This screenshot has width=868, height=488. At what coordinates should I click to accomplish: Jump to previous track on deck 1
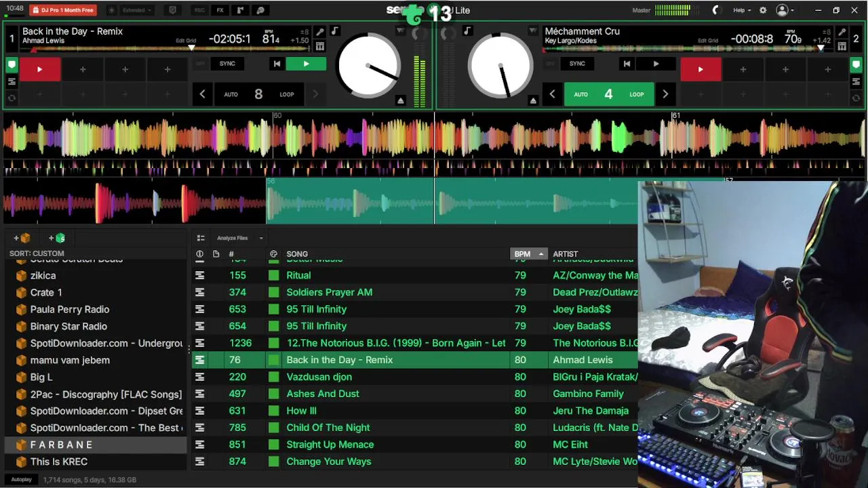coord(277,64)
